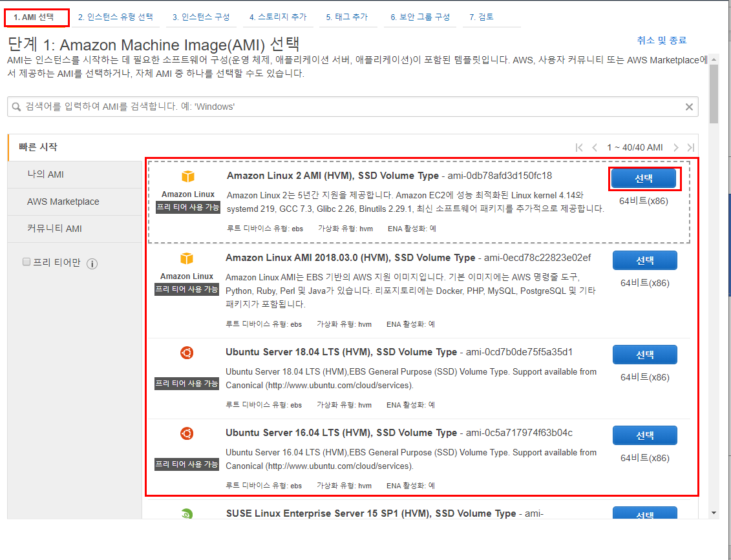Click the '취소 및 종료' link
Image resolution: width=731 pixels, height=560 pixels.
click(x=662, y=41)
